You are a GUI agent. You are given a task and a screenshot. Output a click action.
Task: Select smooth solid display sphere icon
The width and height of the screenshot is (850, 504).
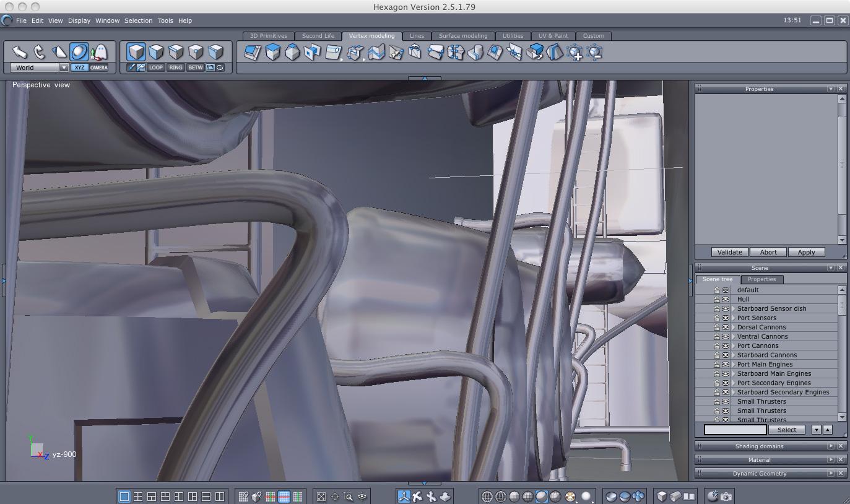coord(542,497)
